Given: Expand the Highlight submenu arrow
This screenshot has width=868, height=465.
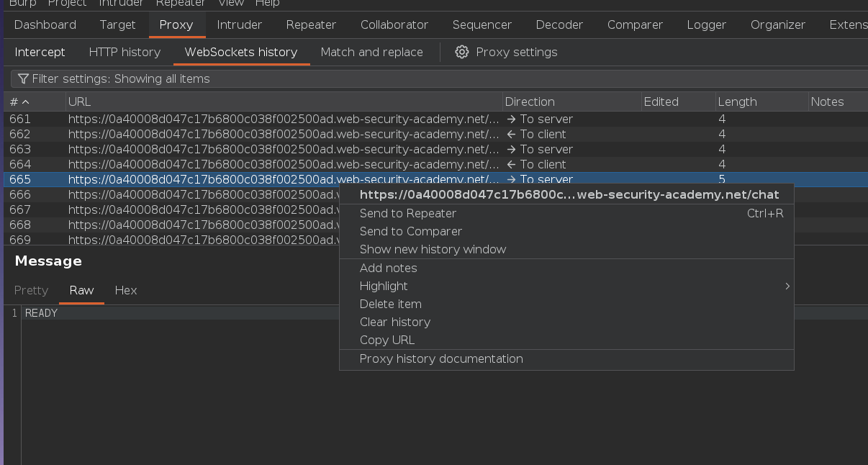Looking at the screenshot, I should point(787,286).
